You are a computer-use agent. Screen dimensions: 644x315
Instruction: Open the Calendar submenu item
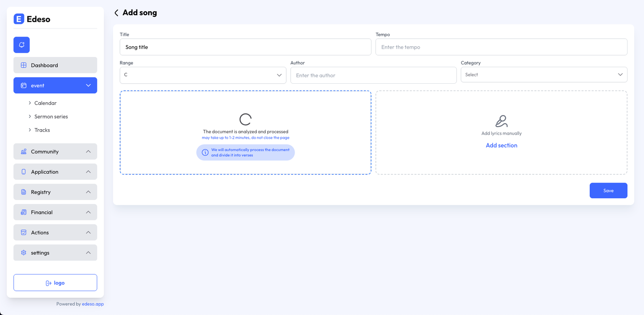tap(45, 103)
